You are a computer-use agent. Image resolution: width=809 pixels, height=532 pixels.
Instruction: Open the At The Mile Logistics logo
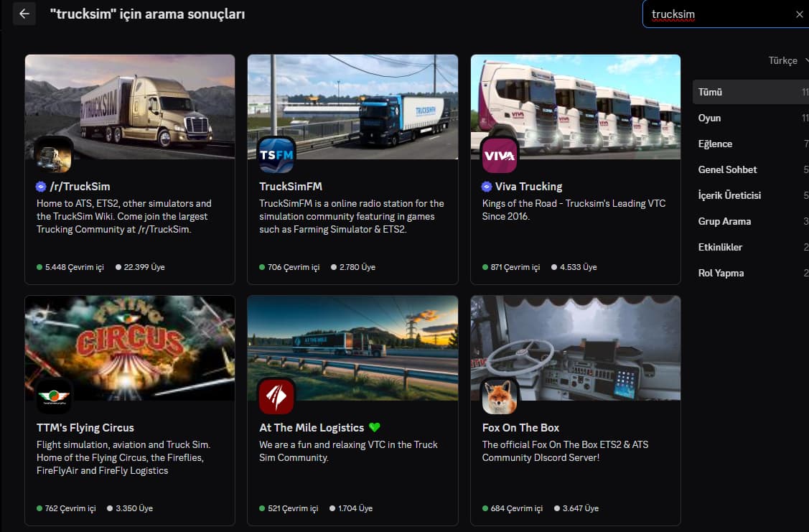point(276,396)
